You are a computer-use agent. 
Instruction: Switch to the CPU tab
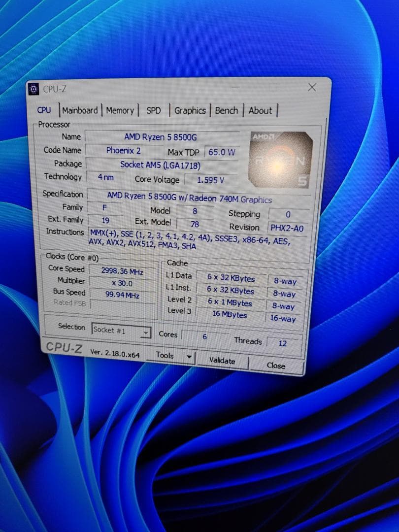tap(44, 110)
